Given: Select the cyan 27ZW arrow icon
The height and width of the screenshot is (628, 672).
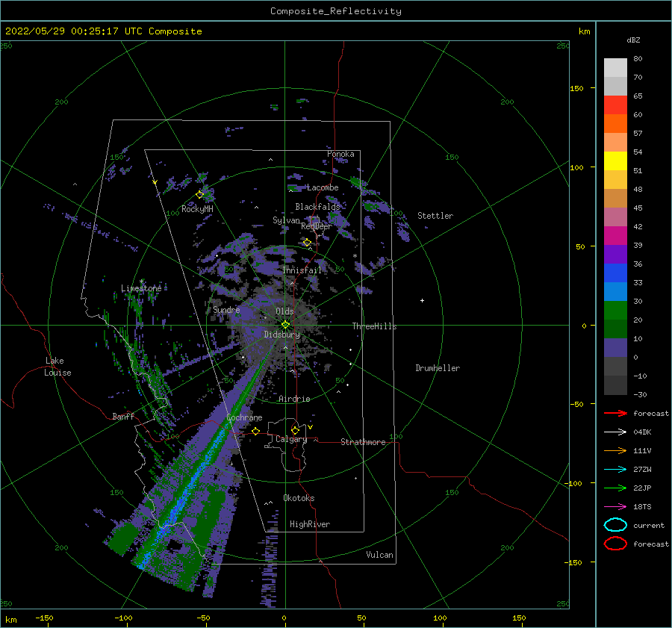Looking at the screenshot, I should 615,470.
